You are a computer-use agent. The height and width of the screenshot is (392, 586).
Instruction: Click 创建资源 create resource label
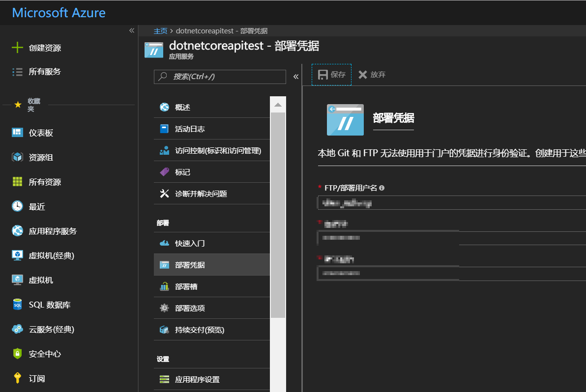(x=45, y=48)
